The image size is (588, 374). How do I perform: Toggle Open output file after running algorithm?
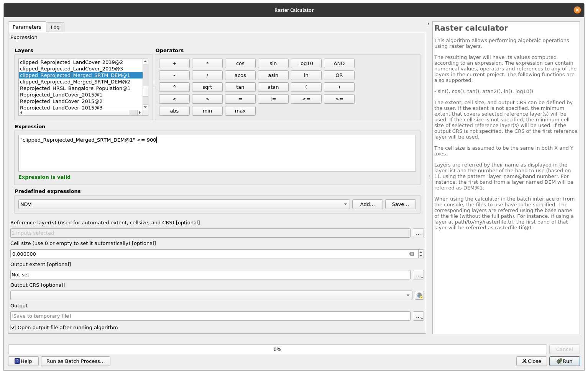tap(13, 327)
